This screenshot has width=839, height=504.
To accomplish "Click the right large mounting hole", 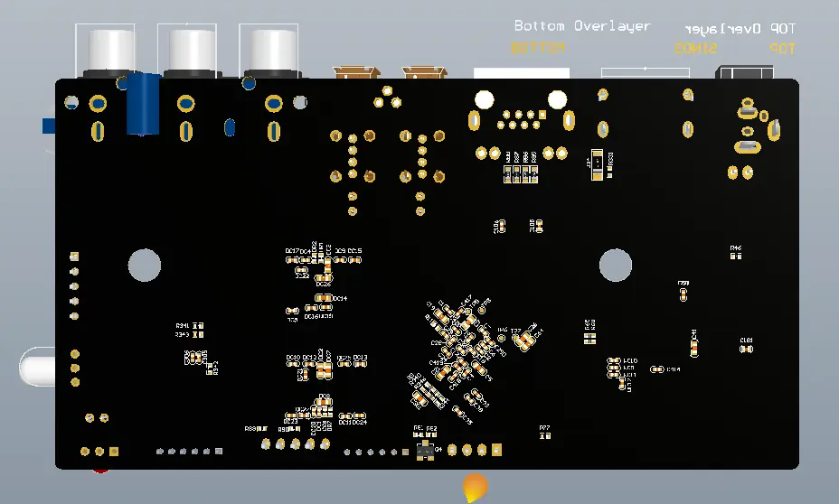I will tap(616, 265).
